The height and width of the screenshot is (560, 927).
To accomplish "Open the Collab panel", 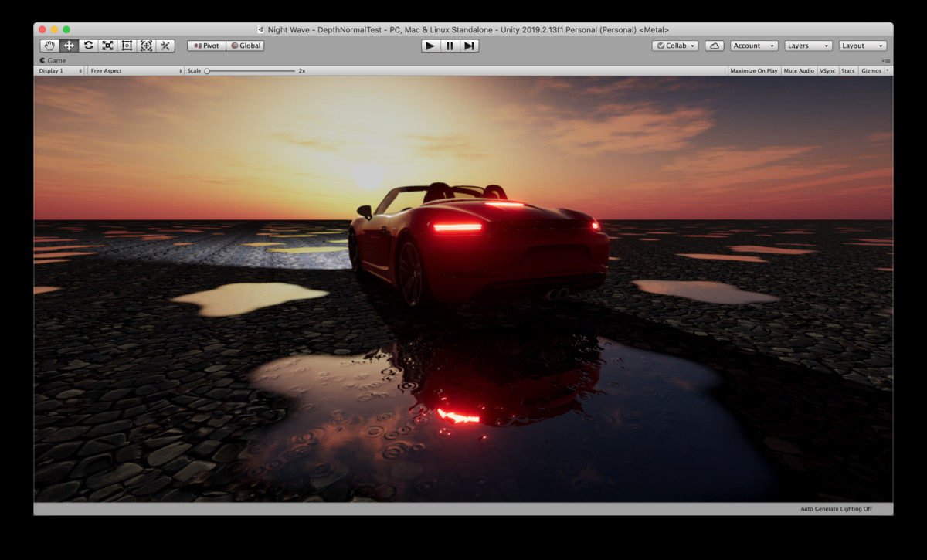I will point(674,45).
